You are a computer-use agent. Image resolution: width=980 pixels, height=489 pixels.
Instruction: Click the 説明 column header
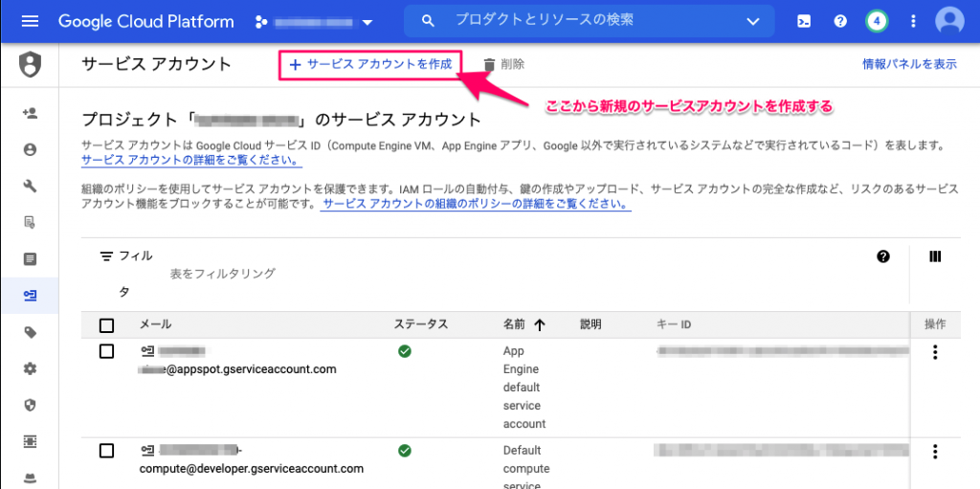[x=590, y=324]
